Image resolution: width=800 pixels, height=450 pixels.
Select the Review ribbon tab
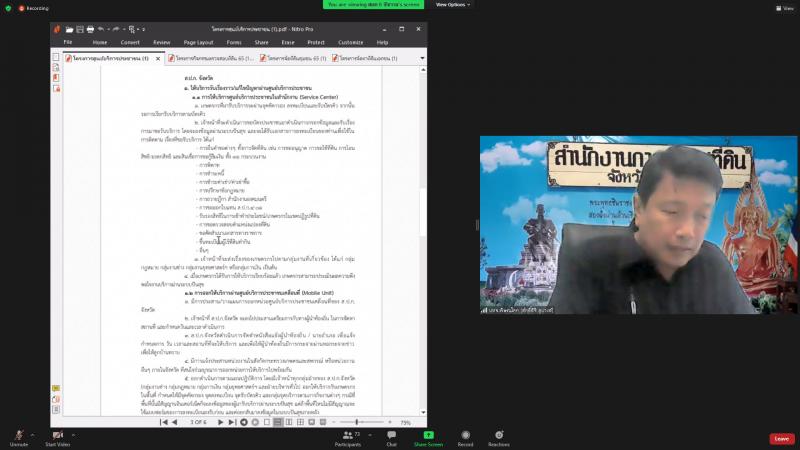point(162,42)
